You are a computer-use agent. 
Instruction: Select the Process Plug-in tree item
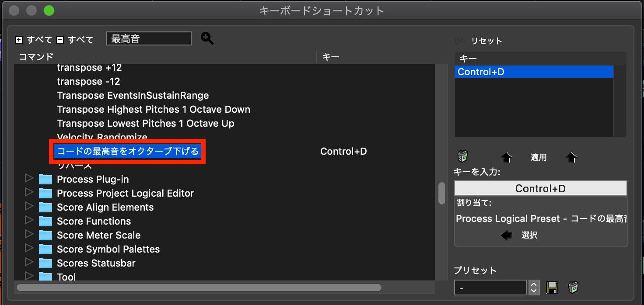(x=93, y=180)
